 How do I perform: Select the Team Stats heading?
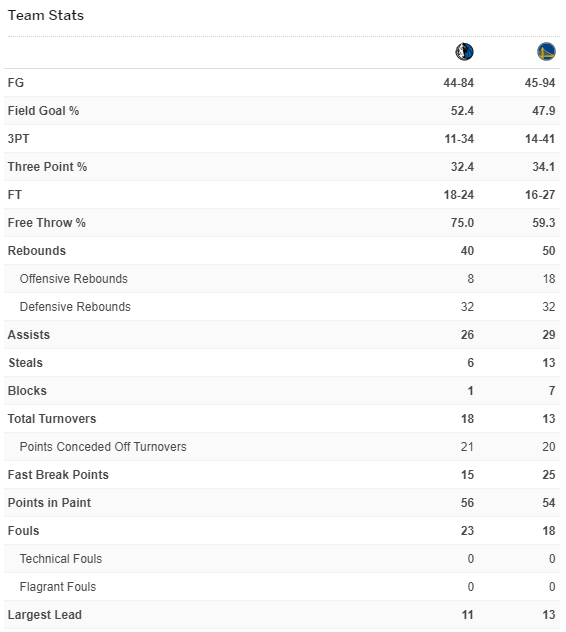click(46, 15)
